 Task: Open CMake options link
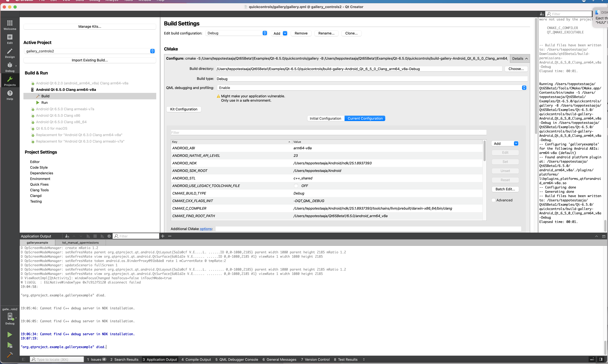tap(206, 229)
